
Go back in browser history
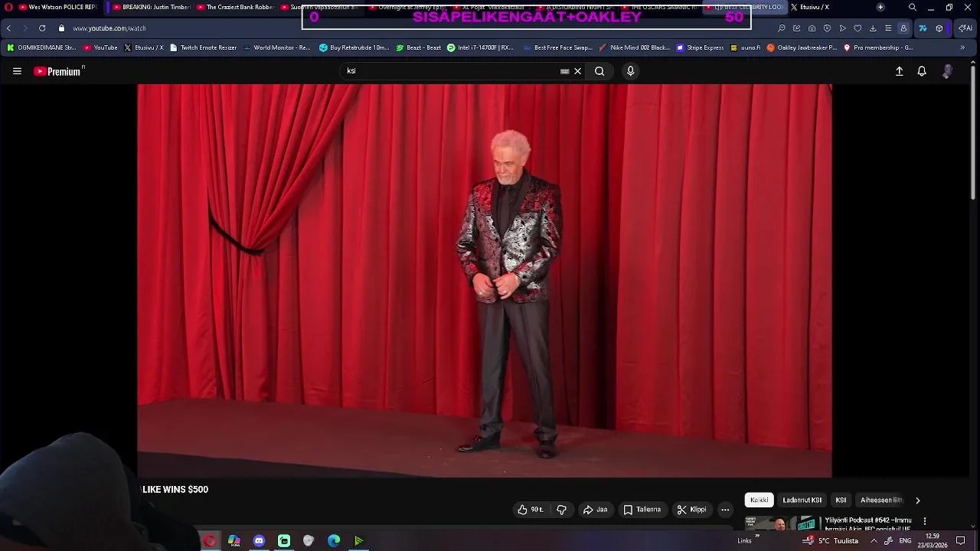(x=8, y=28)
